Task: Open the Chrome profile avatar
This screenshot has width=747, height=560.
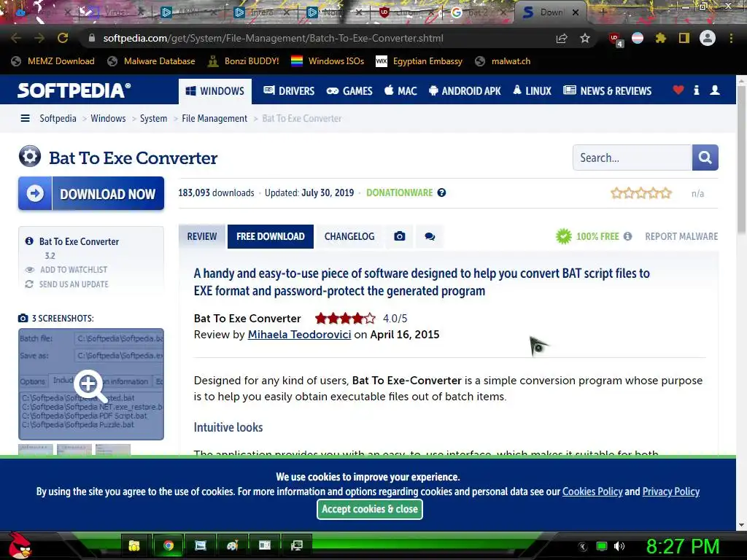Action: [708, 38]
